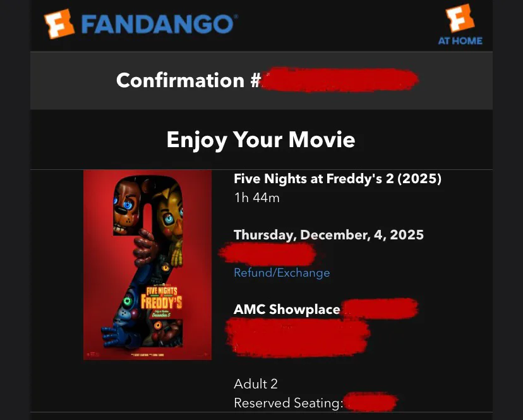Open the Refund/Exchange link
The image size is (523, 420).
point(282,273)
